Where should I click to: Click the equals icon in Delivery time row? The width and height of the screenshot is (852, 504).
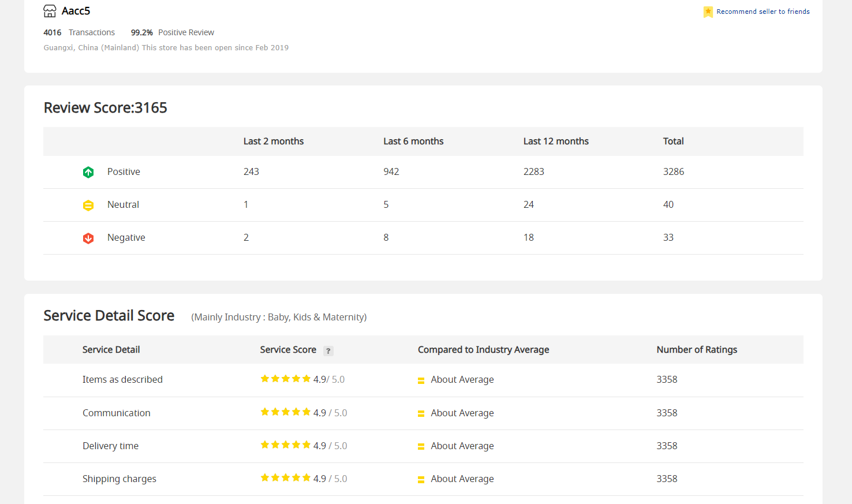point(421,446)
